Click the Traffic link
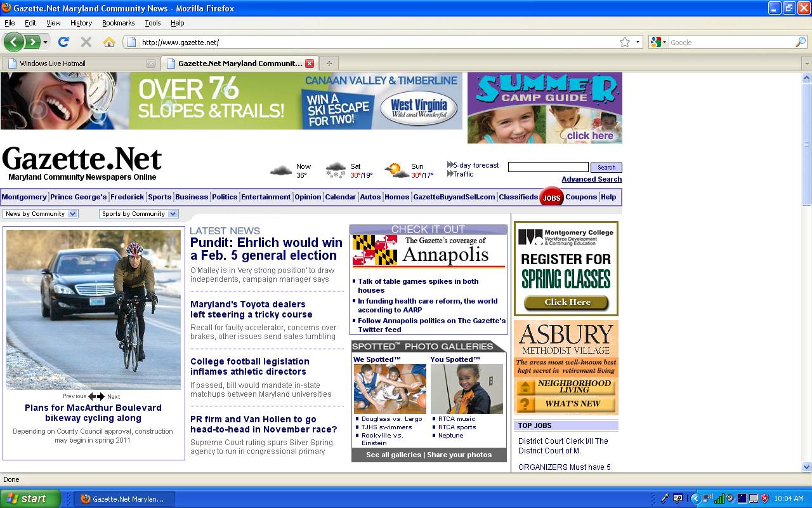 (x=461, y=174)
